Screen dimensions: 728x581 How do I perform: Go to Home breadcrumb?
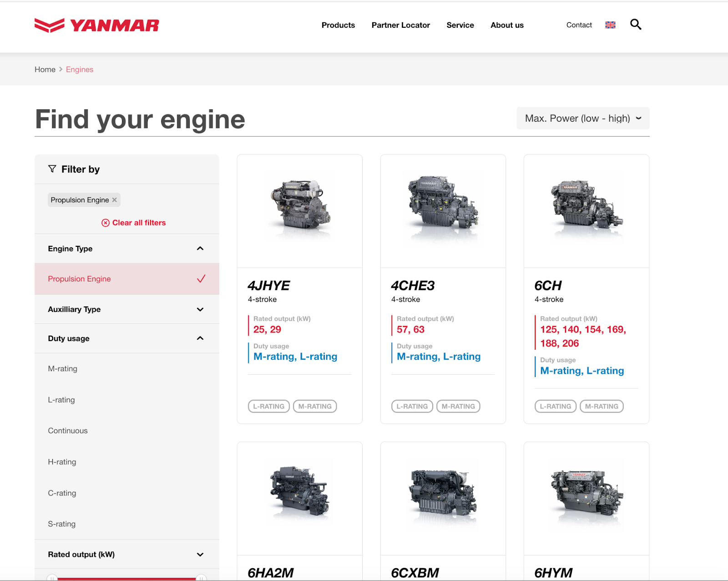[x=45, y=70]
